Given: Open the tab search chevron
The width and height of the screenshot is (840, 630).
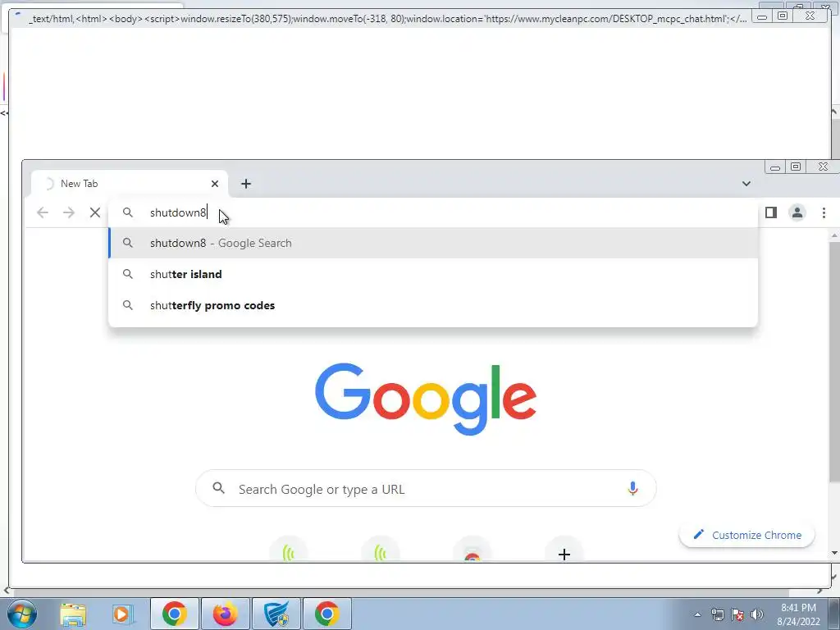Looking at the screenshot, I should tap(746, 184).
